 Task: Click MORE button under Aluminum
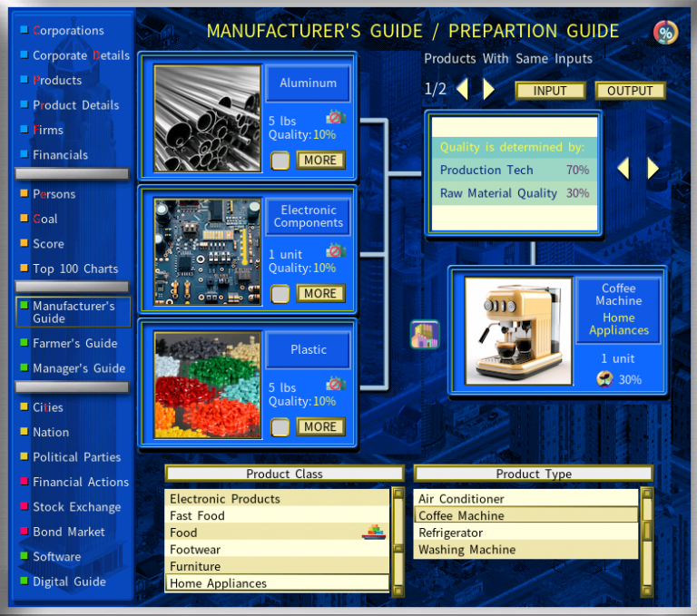[x=319, y=161]
